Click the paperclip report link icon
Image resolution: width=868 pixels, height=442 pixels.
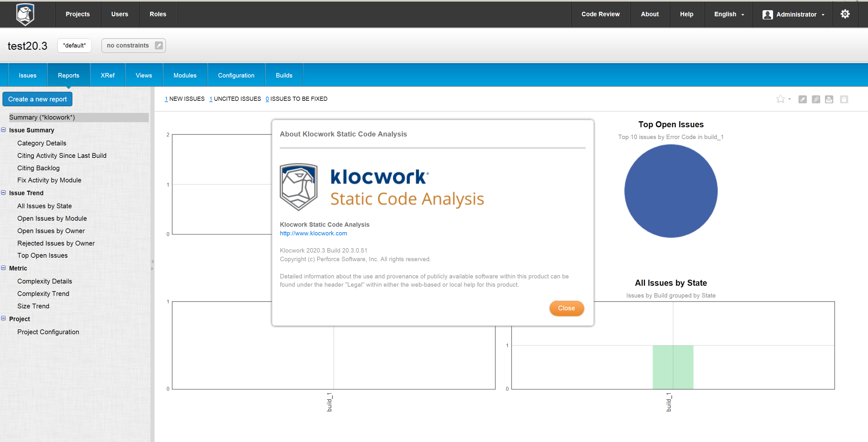point(816,99)
